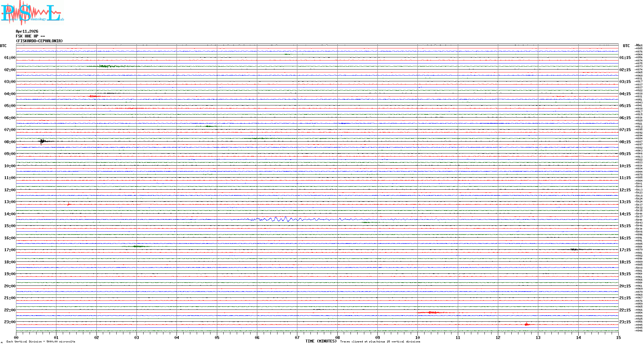This screenshot has height=346, width=644.
Task: Click the red burst near 23:15 row
Action: [527, 325]
